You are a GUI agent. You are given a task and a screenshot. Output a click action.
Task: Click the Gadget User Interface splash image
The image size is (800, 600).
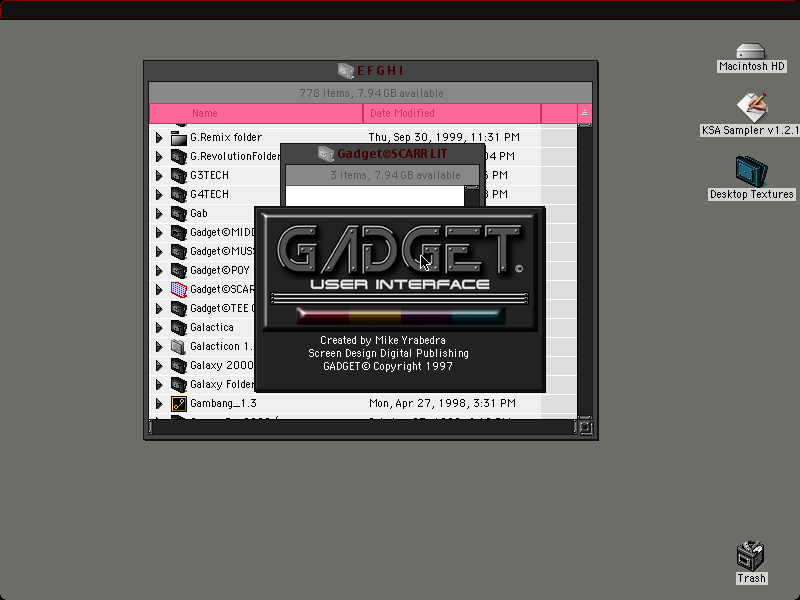tap(399, 272)
